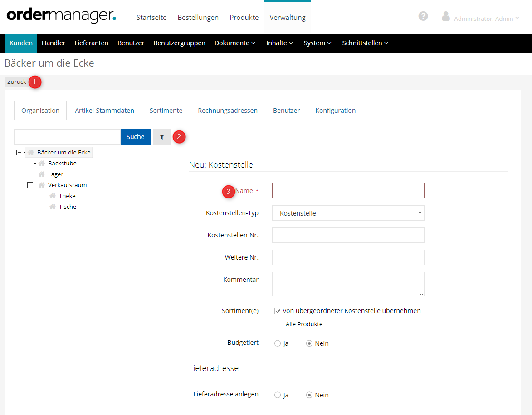Click the Administrator user profile icon
The image size is (532, 415).
(x=445, y=17)
